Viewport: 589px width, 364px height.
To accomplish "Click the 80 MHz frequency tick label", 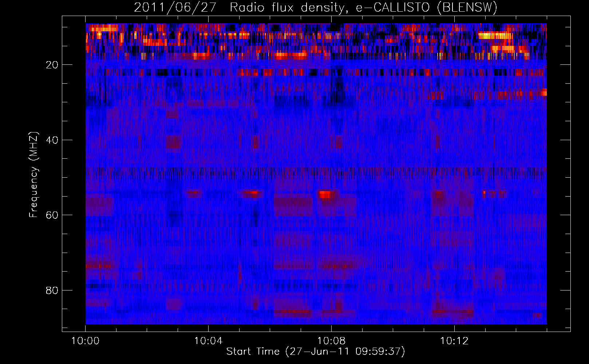I will [x=52, y=290].
